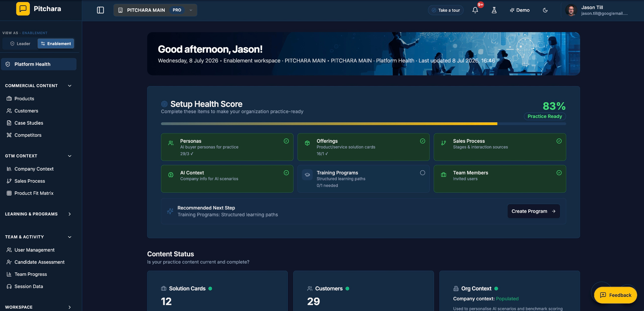This screenshot has height=311, width=644.
Task: Open the Solution Cards status card
Action: [217, 291]
